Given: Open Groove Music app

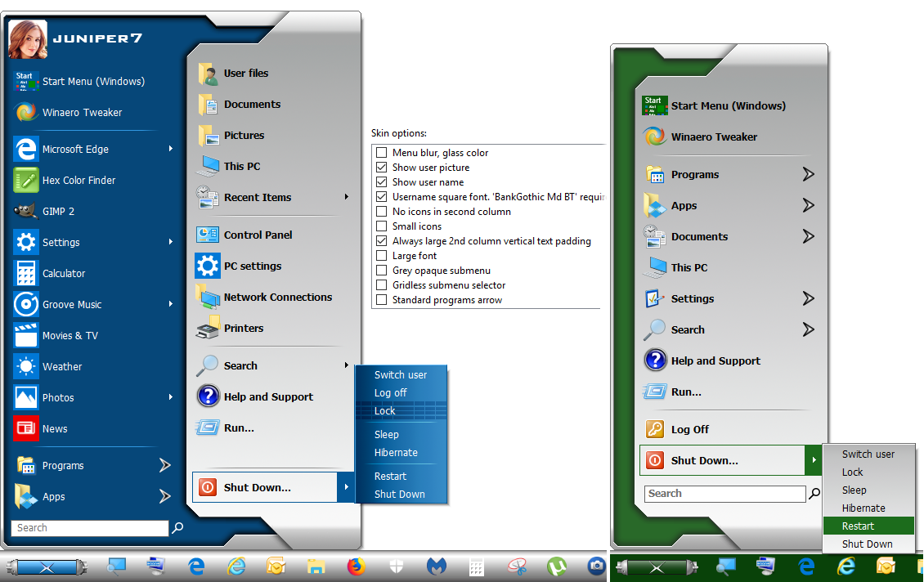Looking at the screenshot, I should tap(72, 304).
